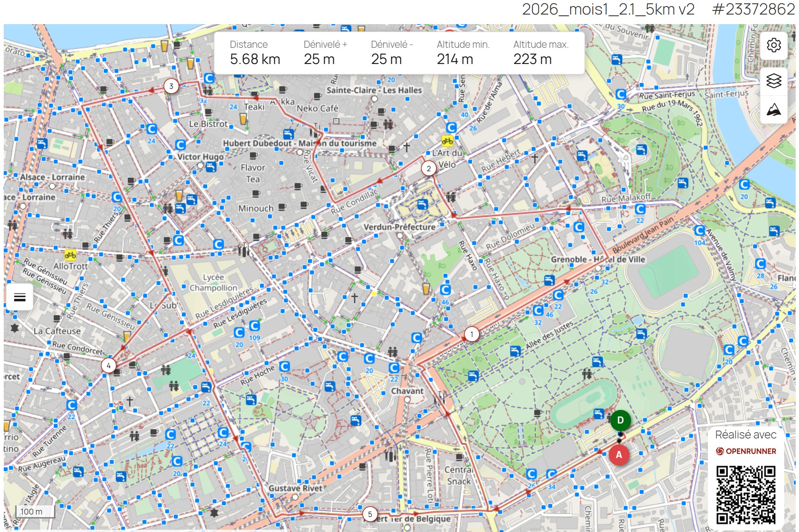This screenshot has height=532, width=799.
Task: Click the Distance value 5.68 km
Action: click(x=255, y=60)
